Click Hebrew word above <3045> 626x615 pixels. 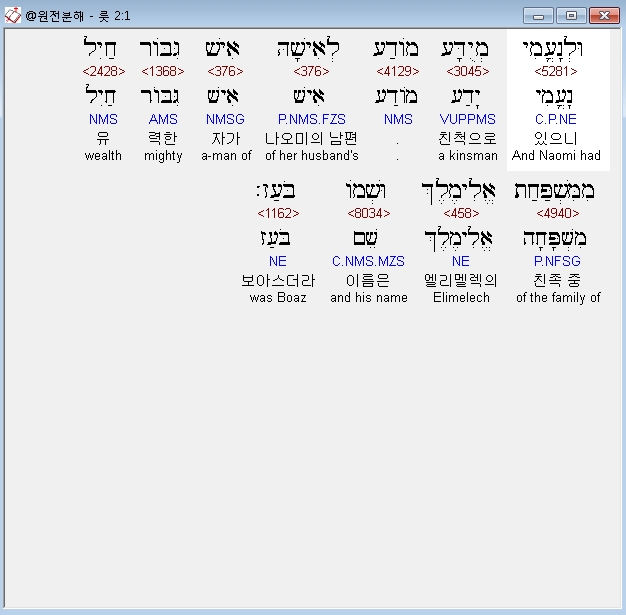tap(465, 49)
